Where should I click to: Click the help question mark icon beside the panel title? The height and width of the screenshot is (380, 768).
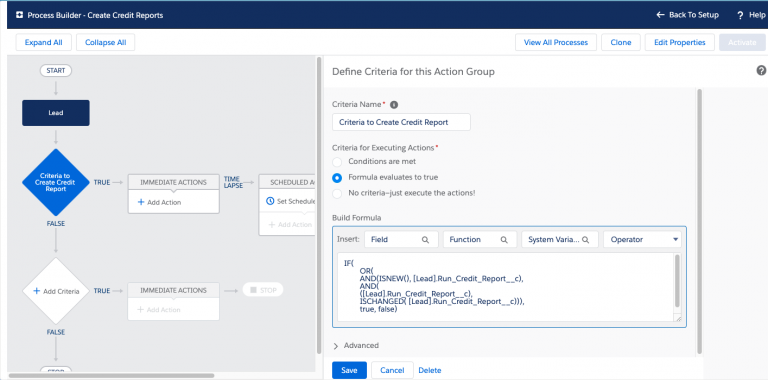(761, 71)
